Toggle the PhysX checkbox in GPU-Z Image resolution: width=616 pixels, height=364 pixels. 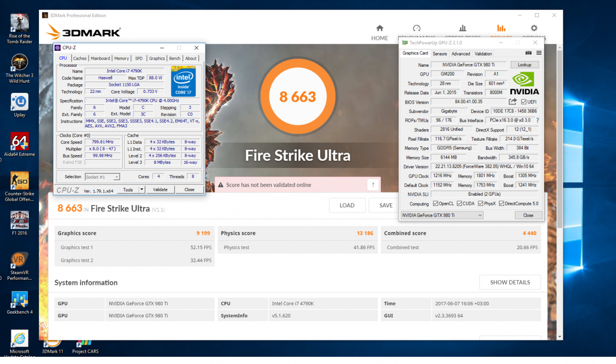[x=480, y=204]
